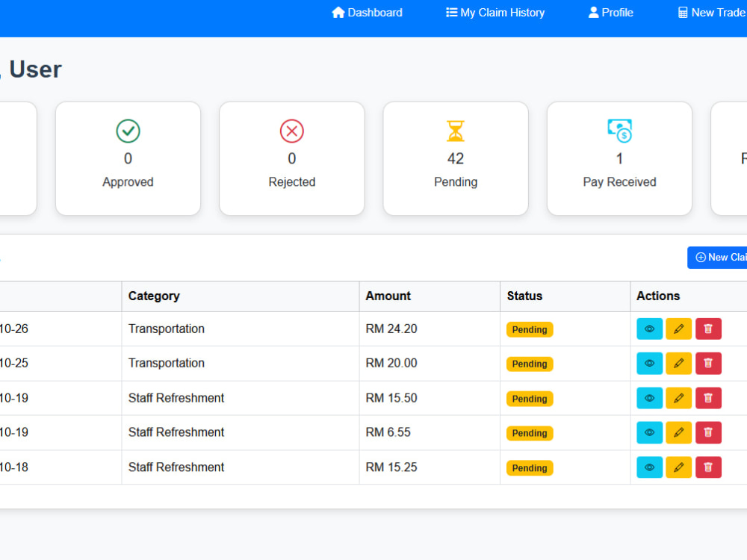Click the Pending hourglass icon
Screen dimensions: 747x560
pyautogui.click(x=456, y=131)
